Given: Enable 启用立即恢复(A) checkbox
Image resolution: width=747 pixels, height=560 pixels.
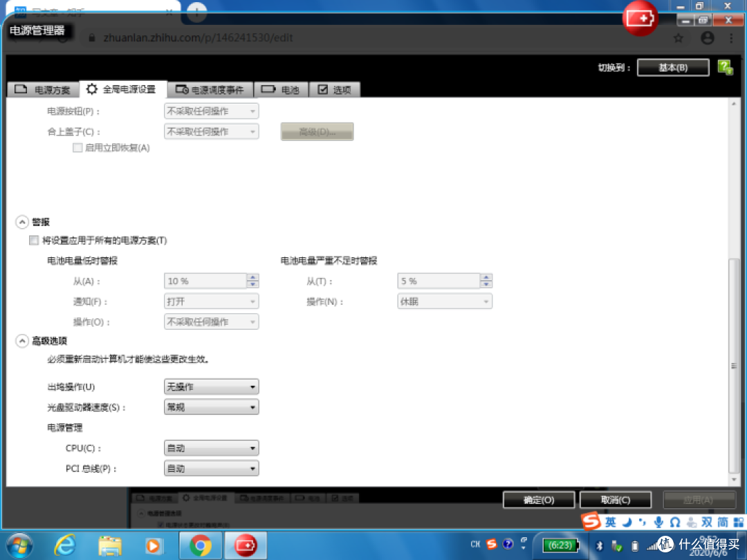Looking at the screenshot, I should (x=77, y=148).
